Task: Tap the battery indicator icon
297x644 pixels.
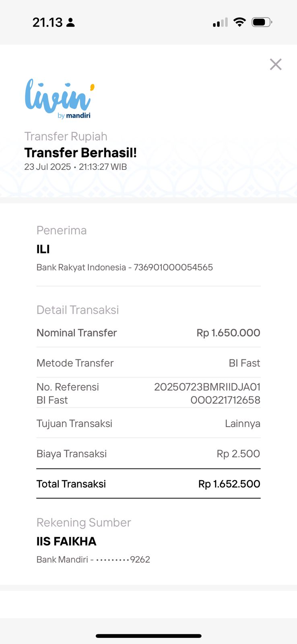Action: [262, 22]
